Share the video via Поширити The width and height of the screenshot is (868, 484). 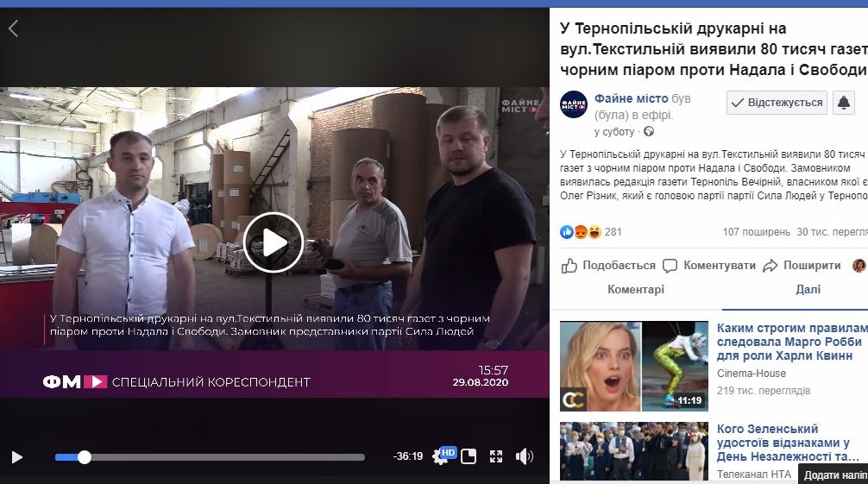[802, 266]
